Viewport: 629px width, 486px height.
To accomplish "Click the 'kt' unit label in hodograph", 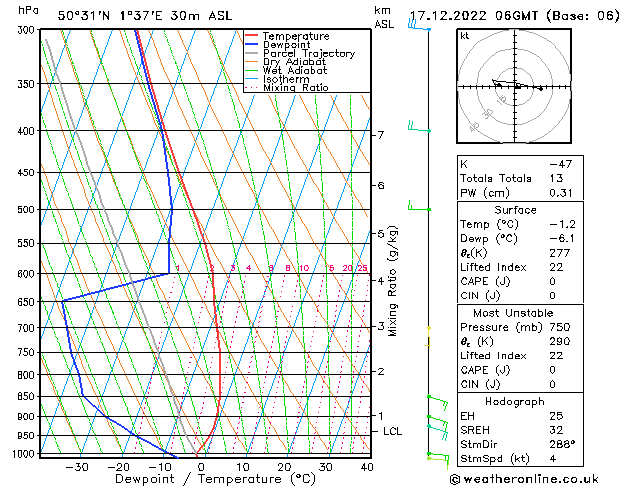I will (x=465, y=36).
